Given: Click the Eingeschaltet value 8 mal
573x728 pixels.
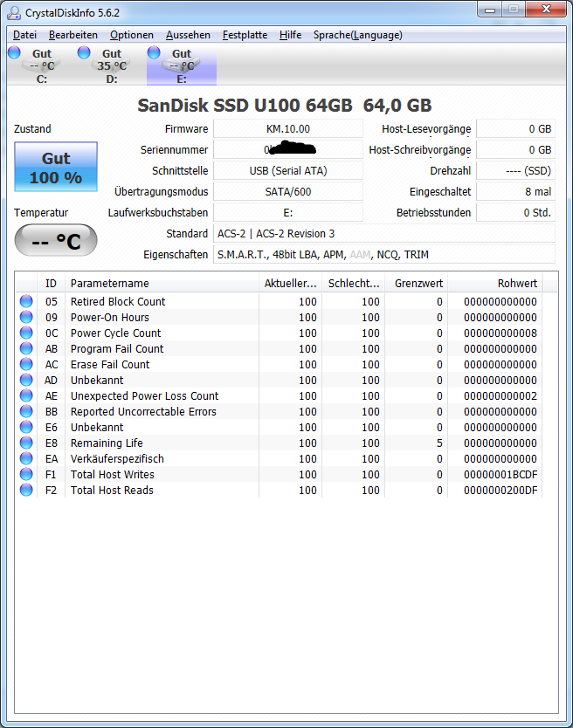Looking at the screenshot, I should 516,191.
